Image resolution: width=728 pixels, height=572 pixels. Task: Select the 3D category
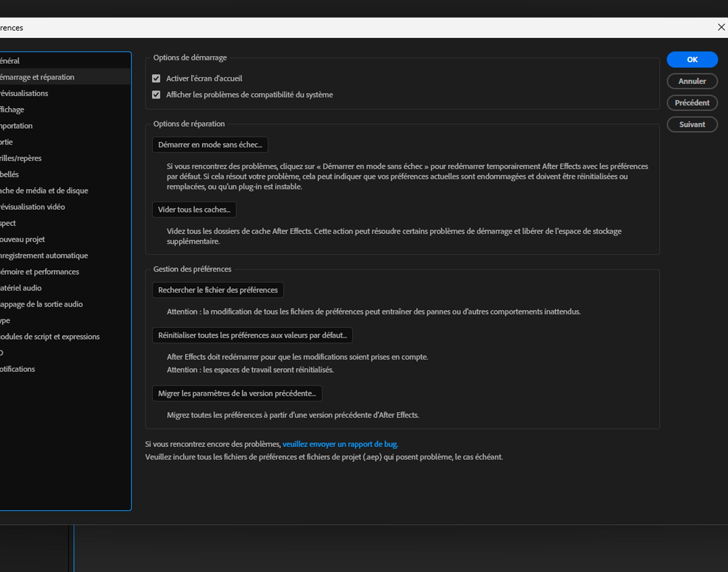pyautogui.click(x=65, y=353)
